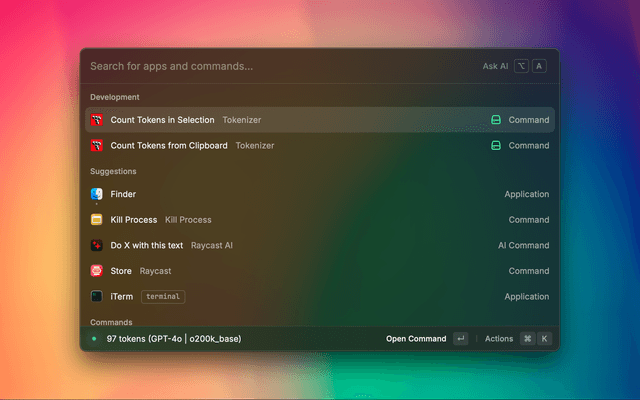The width and height of the screenshot is (640, 400).
Task: Click the Enter key hint beside Open Command
Action: point(460,339)
